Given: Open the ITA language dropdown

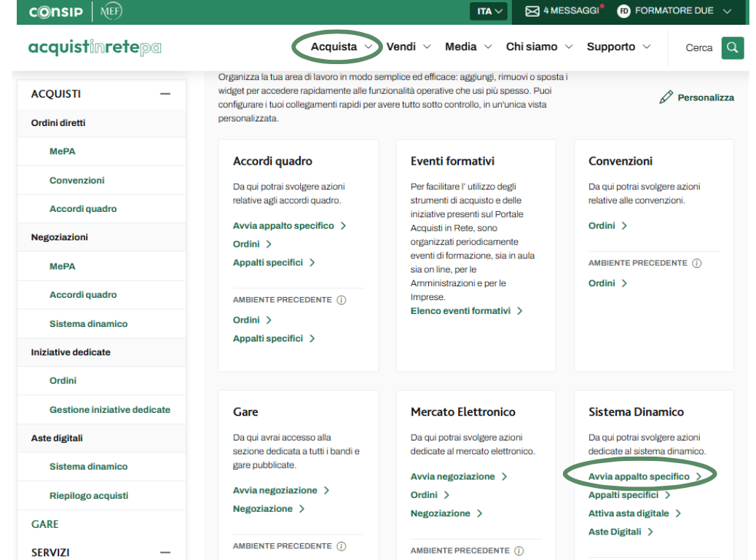Looking at the screenshot, I should [x=490, y=12].
